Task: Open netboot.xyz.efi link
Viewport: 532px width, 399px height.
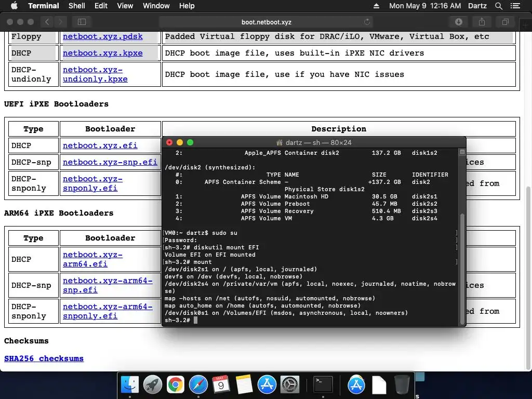Action: click(100, 145)
